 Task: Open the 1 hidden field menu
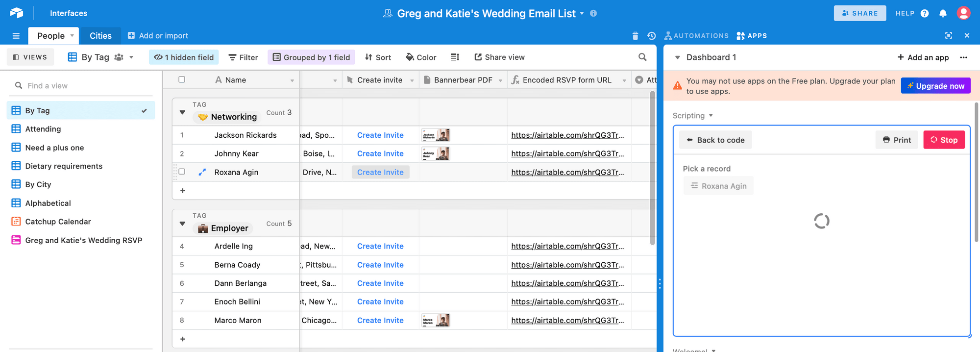click(x=184, y=57)
